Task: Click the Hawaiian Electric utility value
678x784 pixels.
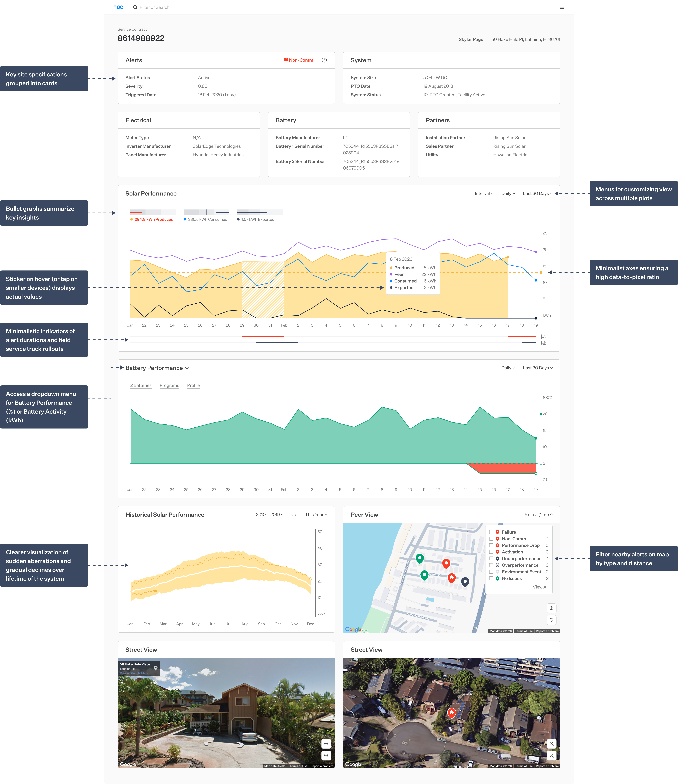Action: (x=510, y=155)
